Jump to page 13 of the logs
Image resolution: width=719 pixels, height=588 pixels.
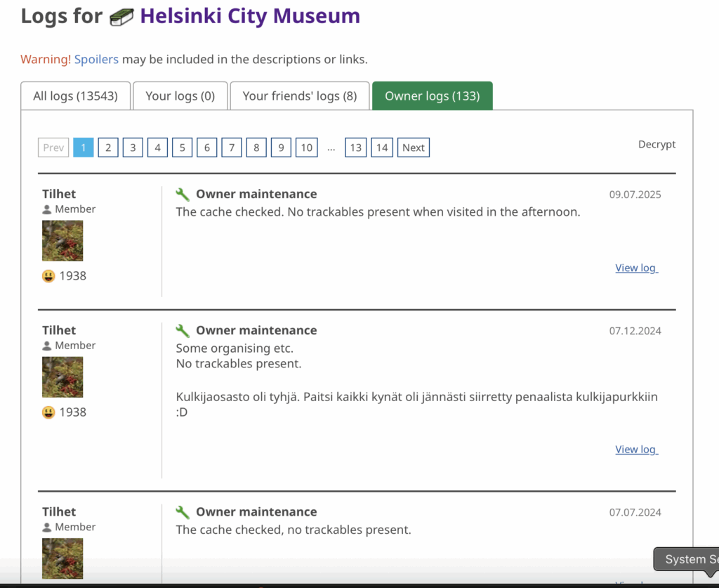point(356,148)
